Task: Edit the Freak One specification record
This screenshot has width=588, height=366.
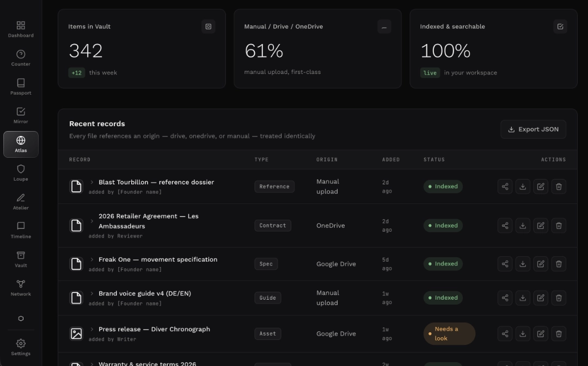Action: coord(541,264)
